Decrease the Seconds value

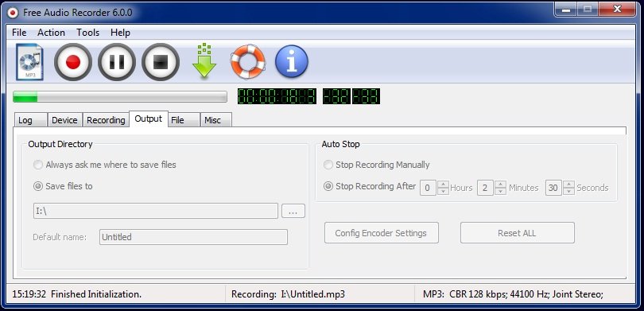click(568, 191)
